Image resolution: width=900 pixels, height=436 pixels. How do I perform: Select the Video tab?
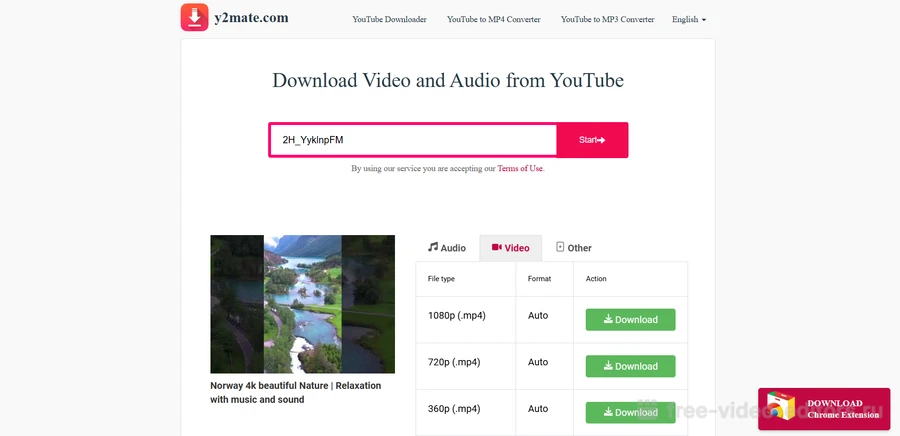coord(510,248)
